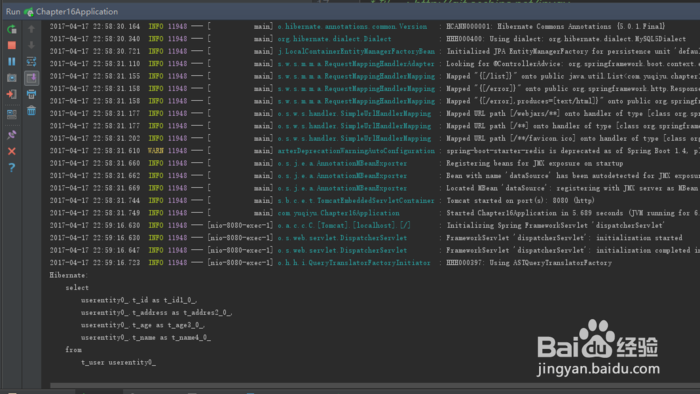Click the Run tool window title label
This screenshot has width=700, height=394.
[x=13, y=12]
